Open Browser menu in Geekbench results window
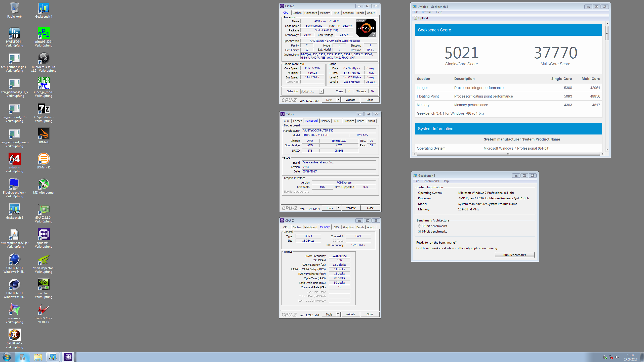Image resolution: width=644 pixels, height=362 pixels. tap(427, 12)
